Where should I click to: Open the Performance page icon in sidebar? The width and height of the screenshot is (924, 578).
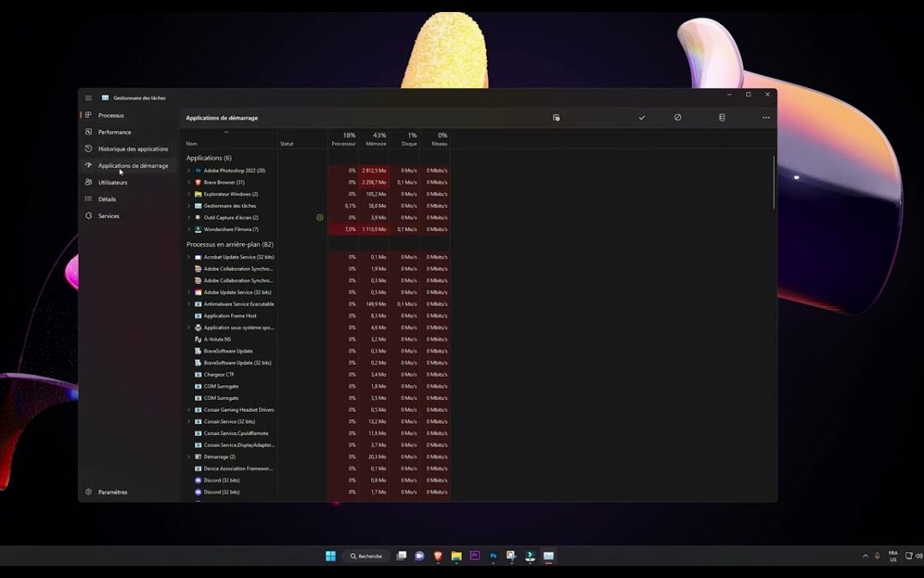click(x=88, y=132)
